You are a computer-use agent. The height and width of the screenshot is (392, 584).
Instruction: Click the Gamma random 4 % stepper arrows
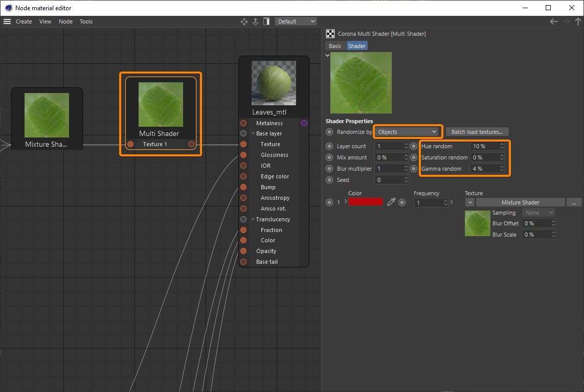tap(502, 169)
